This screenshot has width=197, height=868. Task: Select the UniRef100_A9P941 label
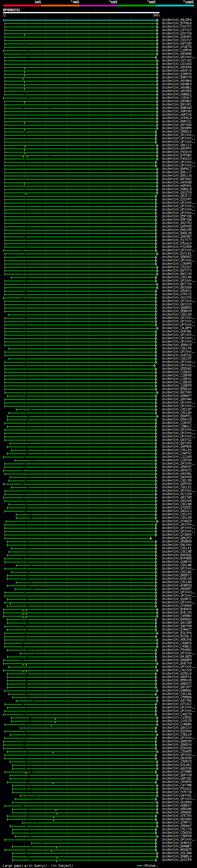176,186
